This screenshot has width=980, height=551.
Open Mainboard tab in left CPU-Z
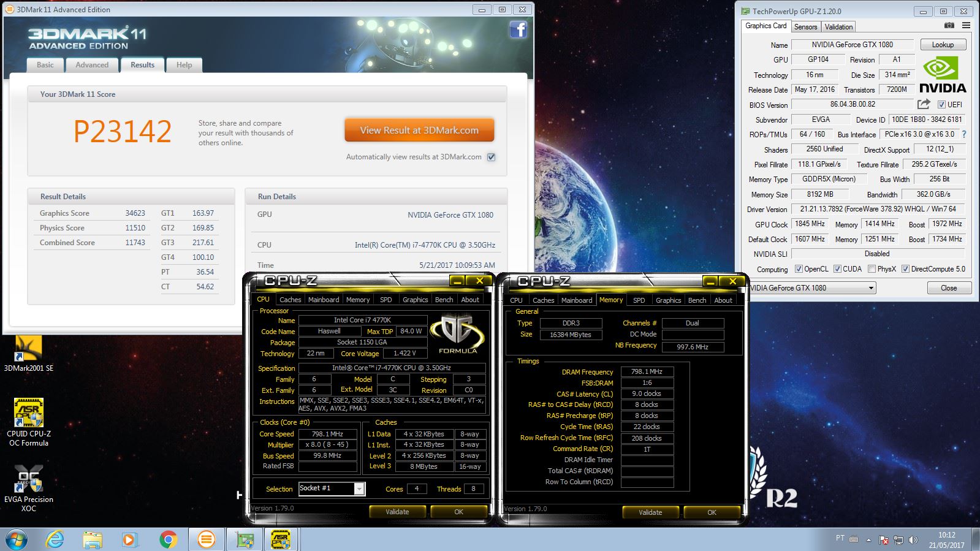[x=324, y=300]
